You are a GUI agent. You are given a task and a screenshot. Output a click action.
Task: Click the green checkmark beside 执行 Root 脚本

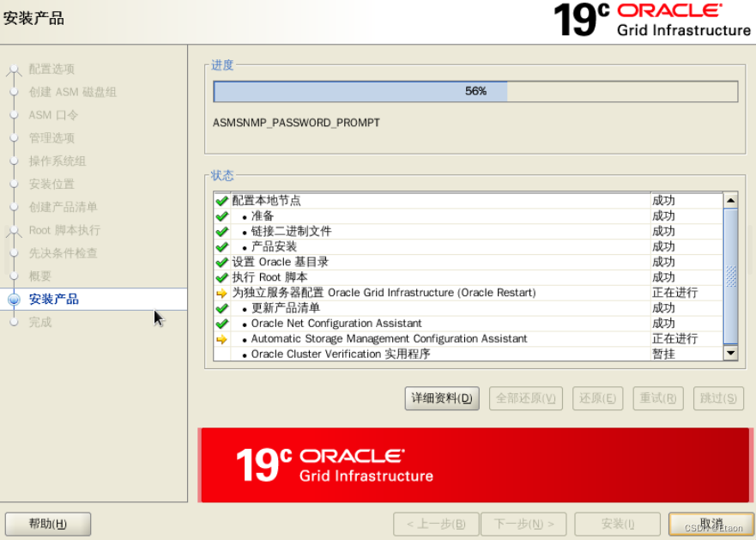(x=221, y=277)
